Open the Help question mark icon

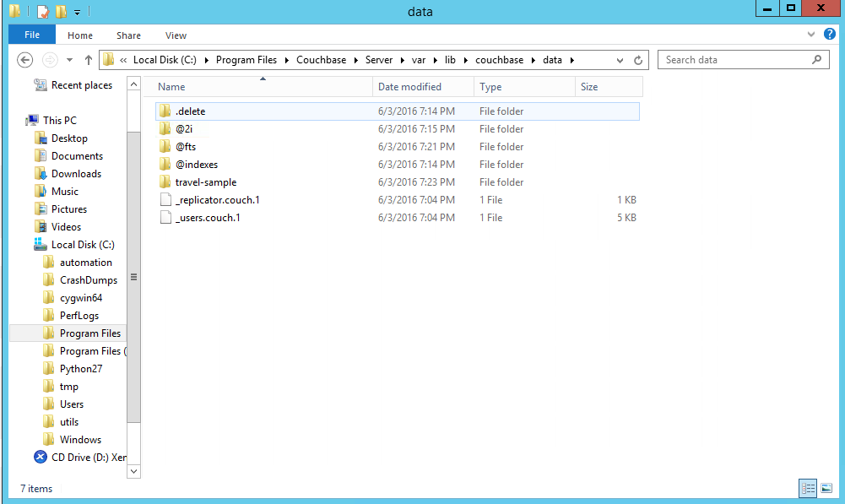tap(829, 35)
